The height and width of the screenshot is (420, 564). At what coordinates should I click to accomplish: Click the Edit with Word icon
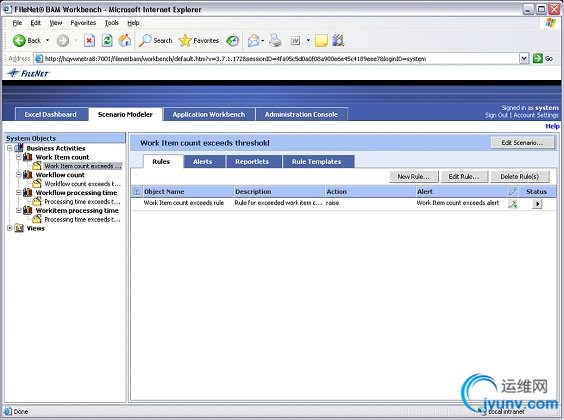(295, 41)
